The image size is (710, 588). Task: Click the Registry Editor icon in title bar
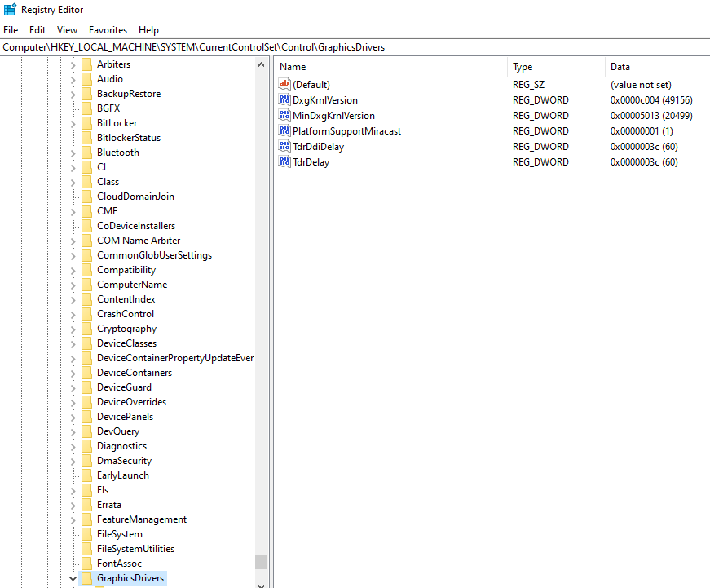[10, 10]
